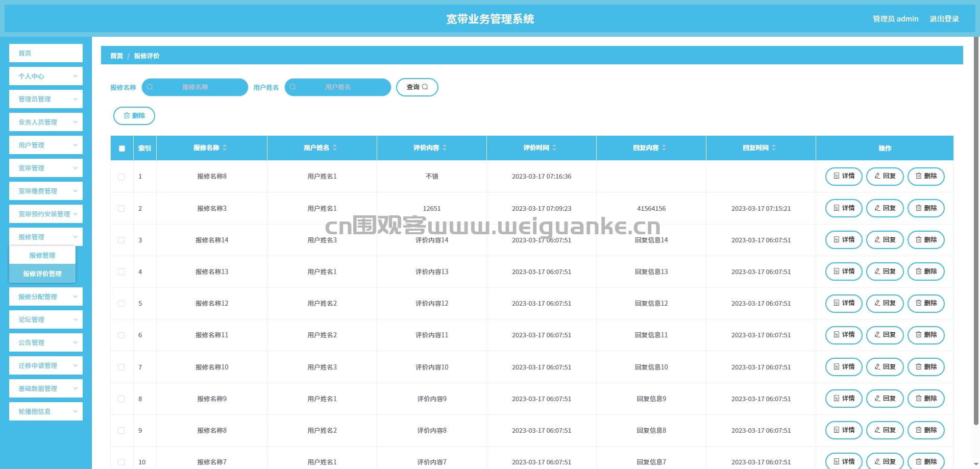Expand the 个人中心 sidebar menu
This screenshot has height=469, width=980.
pyautogui.click(x=46, y=76)
